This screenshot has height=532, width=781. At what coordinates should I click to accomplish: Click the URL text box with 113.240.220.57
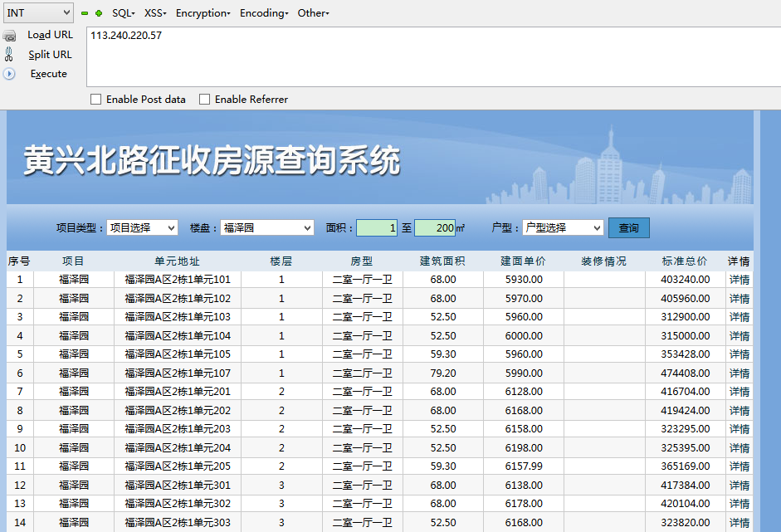tap(433, 56)
